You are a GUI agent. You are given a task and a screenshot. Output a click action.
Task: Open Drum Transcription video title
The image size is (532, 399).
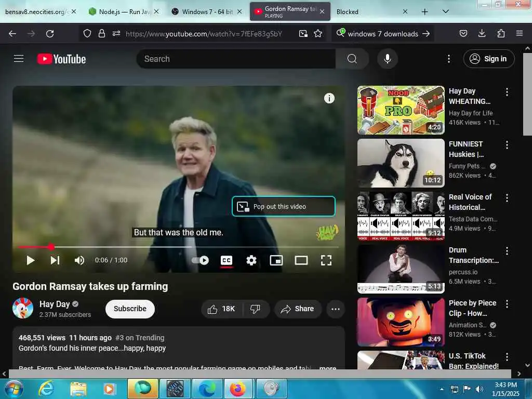click(x=474, y=255)
